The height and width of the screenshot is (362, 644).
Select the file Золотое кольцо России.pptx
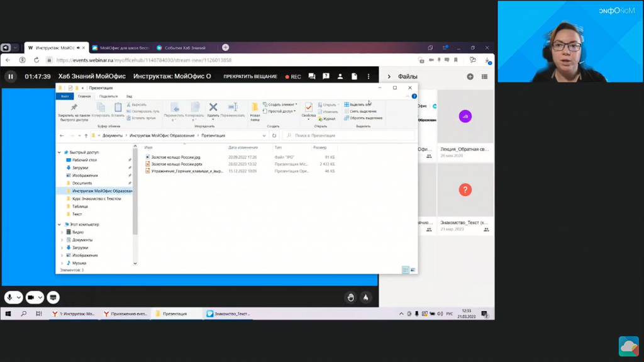(177, 164)
